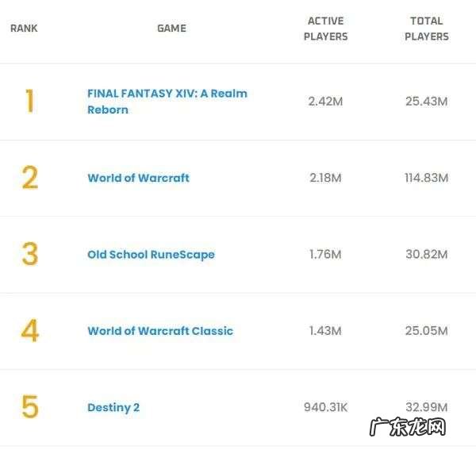This screenshot has height=450, width=476.
Task: Click the 25.05M total players value
Action: (x=426, y=331)
